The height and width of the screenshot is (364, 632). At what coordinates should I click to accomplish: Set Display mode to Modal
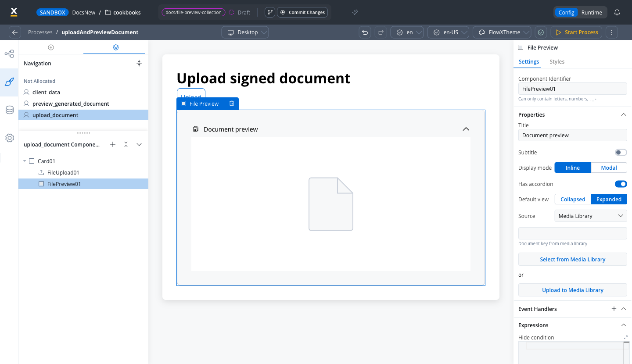tap(609, 168)
